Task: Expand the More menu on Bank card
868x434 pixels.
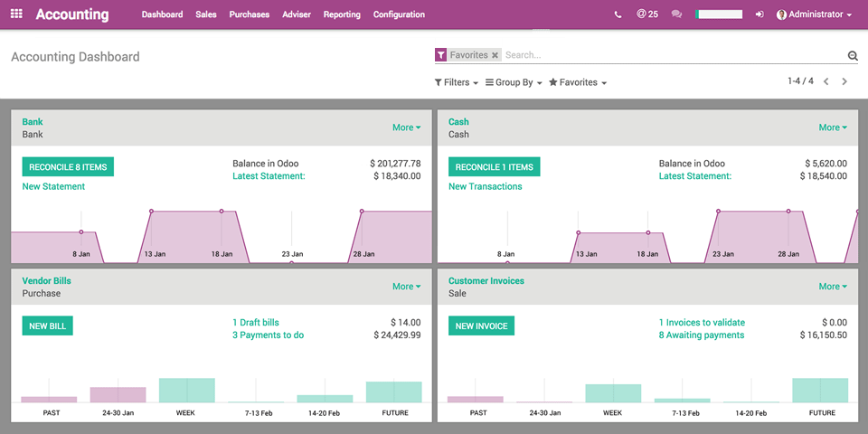Action: click(x=406, y=127)
